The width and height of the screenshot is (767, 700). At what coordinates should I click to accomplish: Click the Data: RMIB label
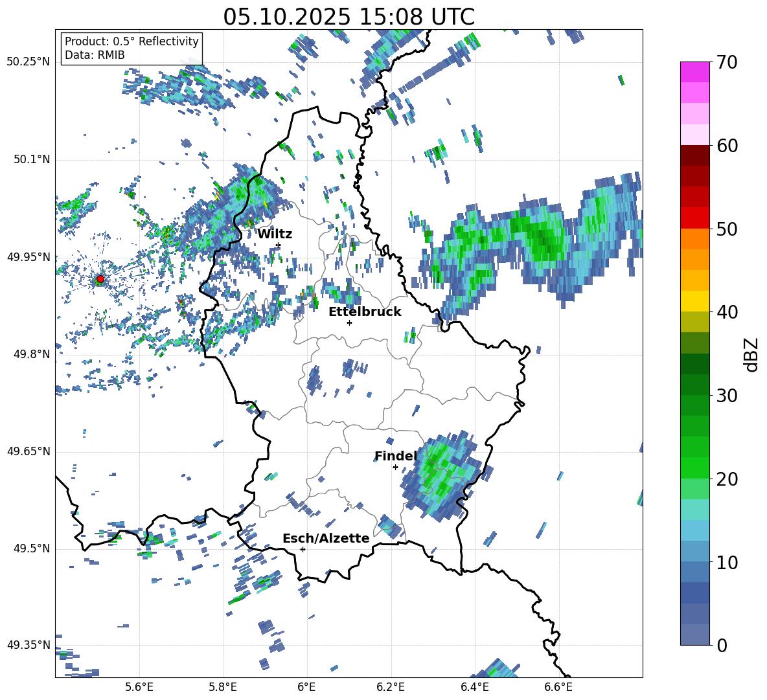[x=95, y=55]
